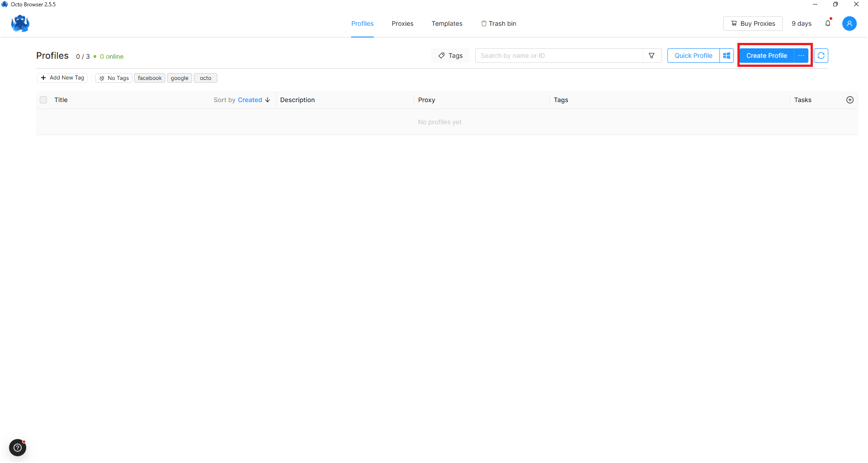Click the Buy Proxies button
Image resolution: width=868 pixels, height=463 pixels.
pyautogui.click(x=752, y=23)
